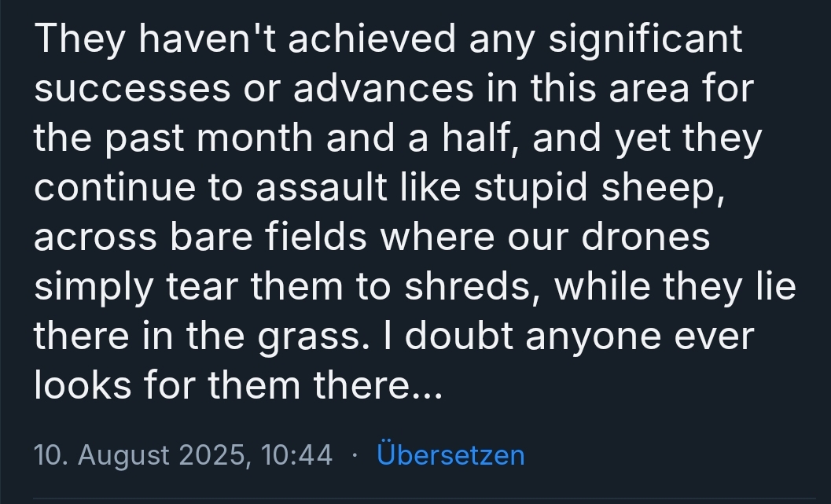The width and height of the screenshot is (831, 504).
Task: Click the word "simply" in the post
Action: click(x=94, y=288)
